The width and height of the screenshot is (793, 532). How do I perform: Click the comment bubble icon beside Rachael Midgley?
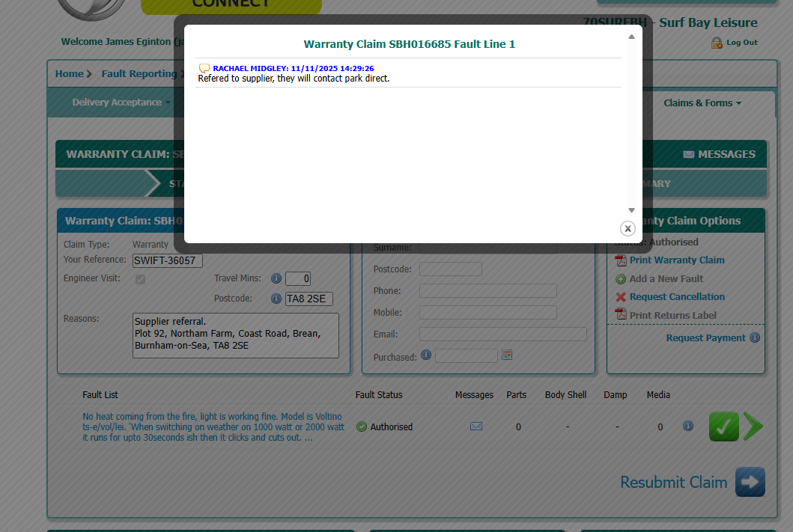(x=204, y=68)
